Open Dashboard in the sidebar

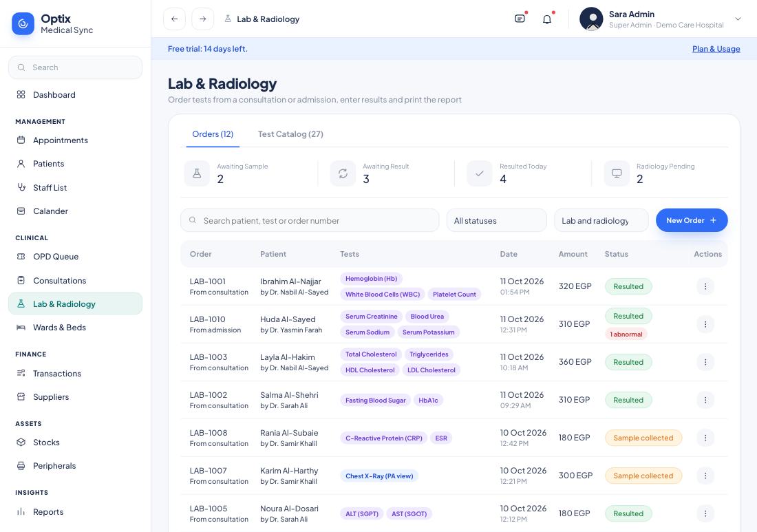coord(75,94)
